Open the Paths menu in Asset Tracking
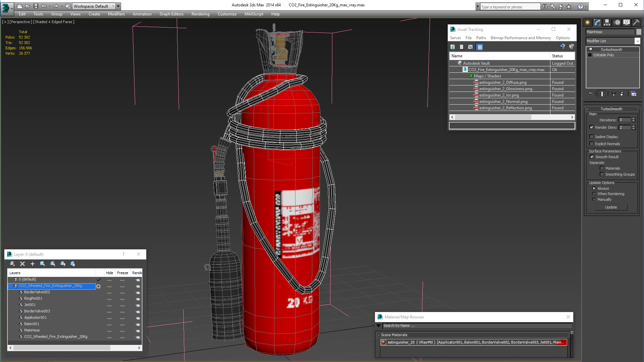Viewport: 644px width, 362px height. coord(481,38)
